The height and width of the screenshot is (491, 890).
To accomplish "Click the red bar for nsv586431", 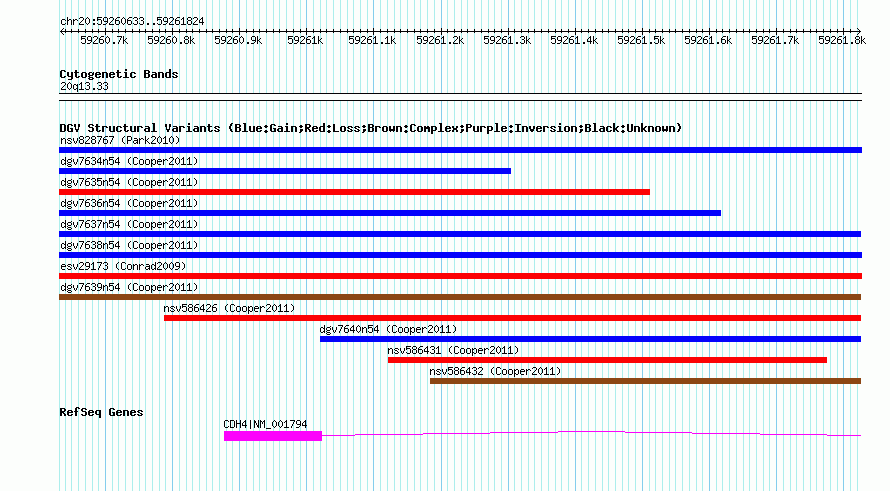I will point(607,360).
